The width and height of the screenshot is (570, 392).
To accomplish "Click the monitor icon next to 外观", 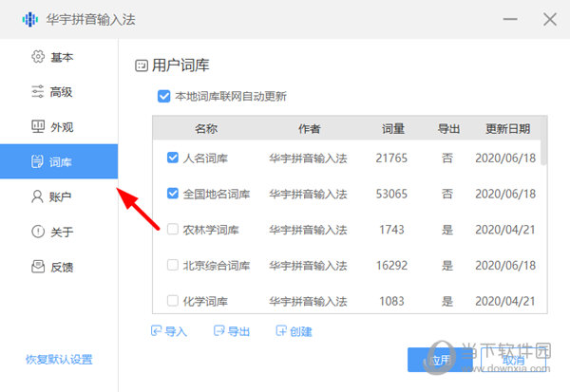I will point(38,126).
